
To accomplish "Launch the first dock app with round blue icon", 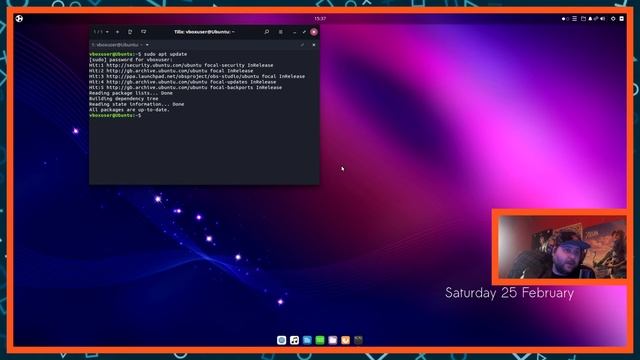I will coord(281,340).
